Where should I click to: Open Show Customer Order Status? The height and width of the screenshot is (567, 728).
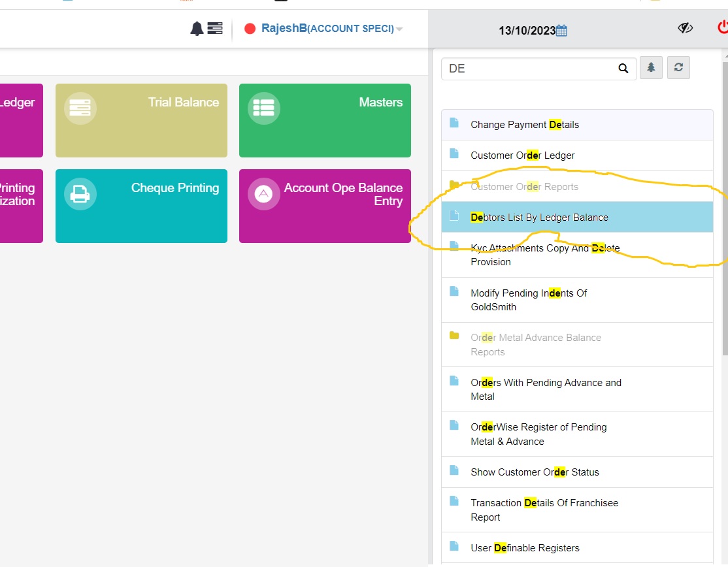[x=577, y=472]
